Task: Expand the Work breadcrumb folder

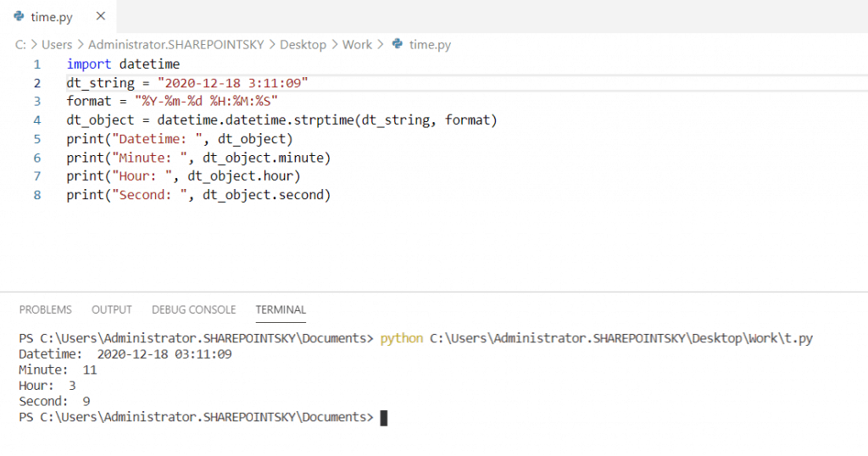Action: tap(357, 44)
